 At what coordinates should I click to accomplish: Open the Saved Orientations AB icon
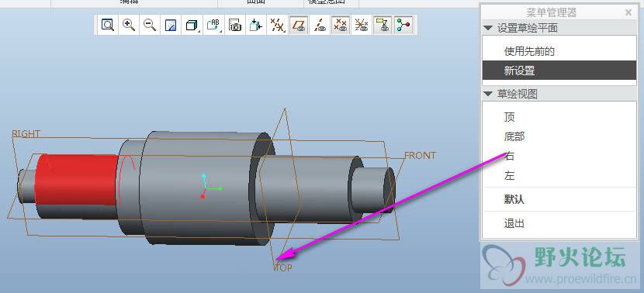tap(213, 26)
